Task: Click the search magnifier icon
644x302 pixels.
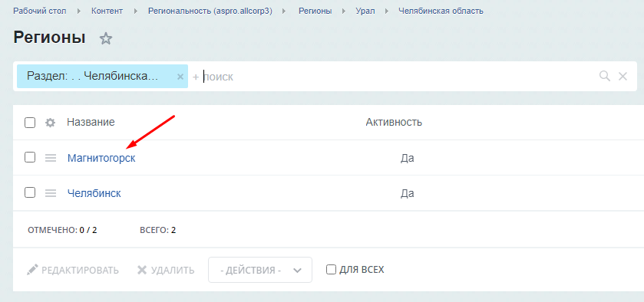Action: point(605,76)
